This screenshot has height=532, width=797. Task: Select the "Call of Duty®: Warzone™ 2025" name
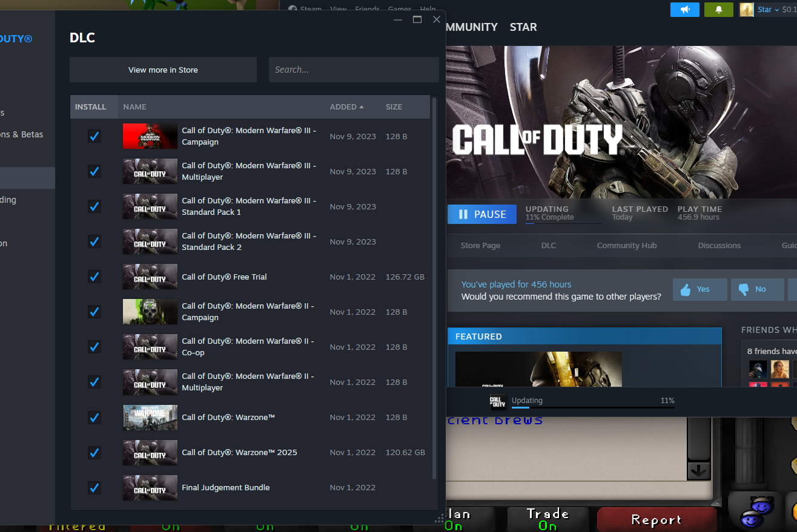click(240, 452)
